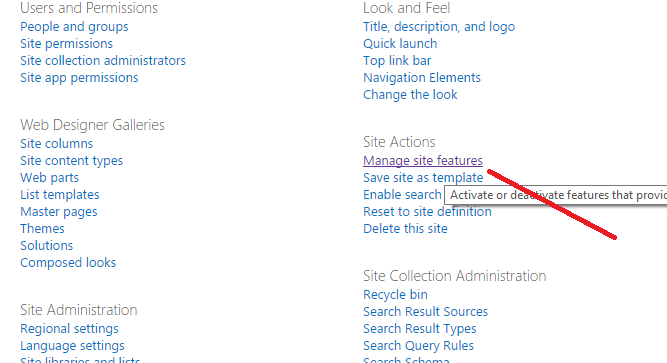
Task: Open the Manage site features link
Action: (423, 161)
